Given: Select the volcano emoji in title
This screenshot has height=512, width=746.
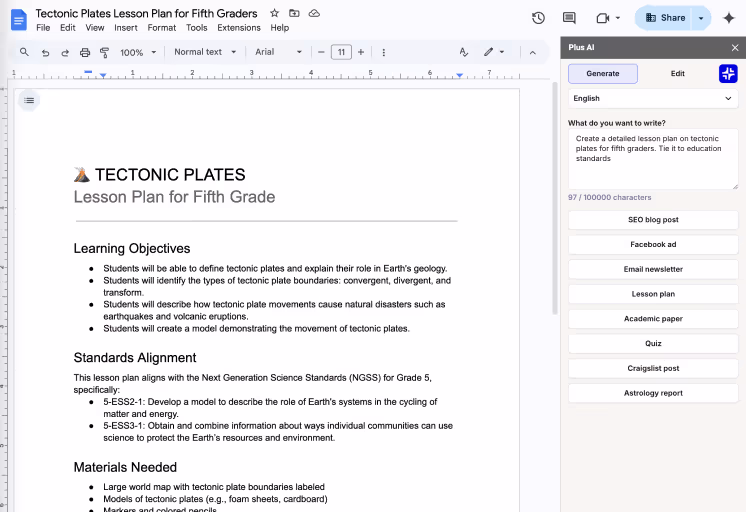Looking at the screenshot, I should pyautogui.click(x=82, y=175).
